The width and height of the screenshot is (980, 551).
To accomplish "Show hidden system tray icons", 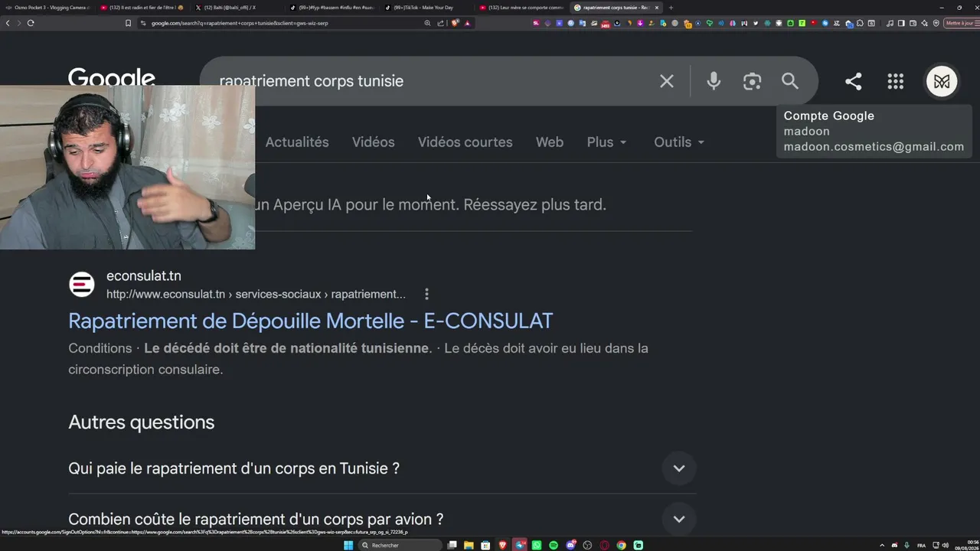I will (882, 545).
